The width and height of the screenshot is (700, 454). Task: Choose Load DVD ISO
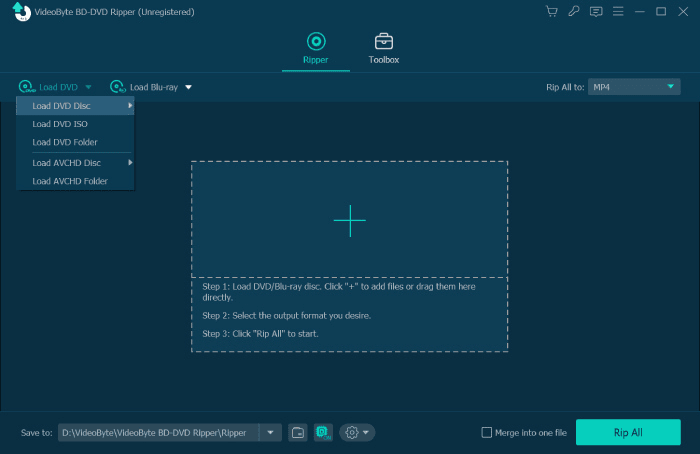[x=75, y=124]
